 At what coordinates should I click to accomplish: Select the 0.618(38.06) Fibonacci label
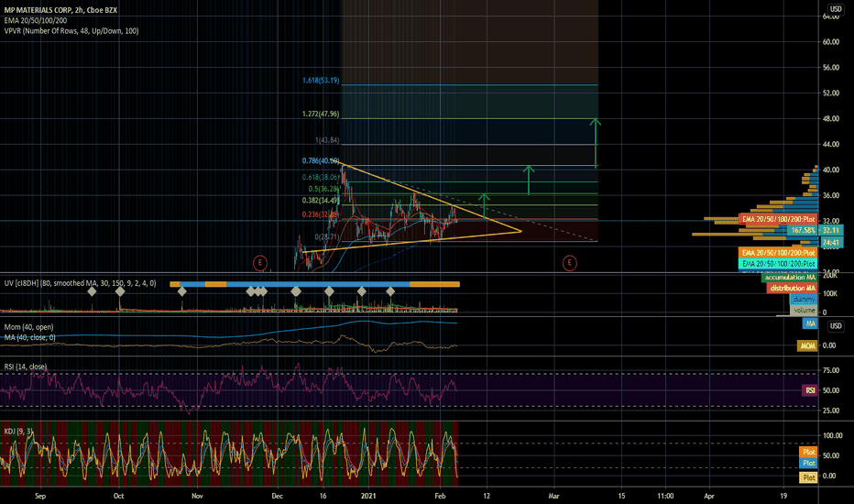click(321, 178)
